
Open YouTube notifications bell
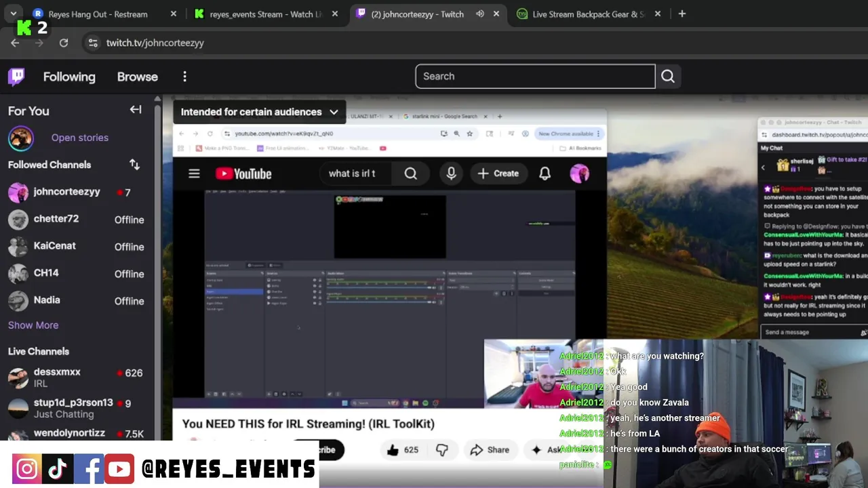[545, 174]
